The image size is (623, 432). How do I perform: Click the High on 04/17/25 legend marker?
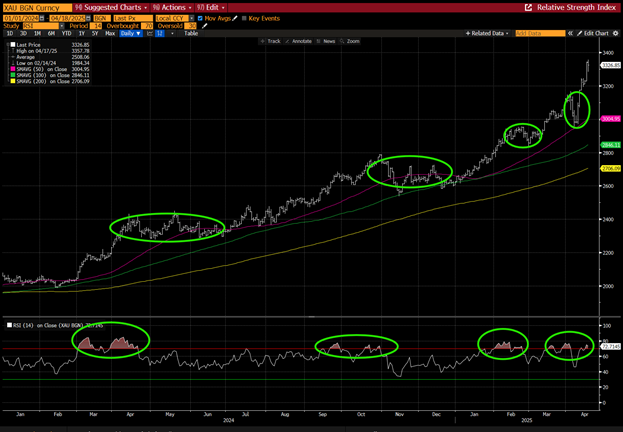[x=13, y=51]
